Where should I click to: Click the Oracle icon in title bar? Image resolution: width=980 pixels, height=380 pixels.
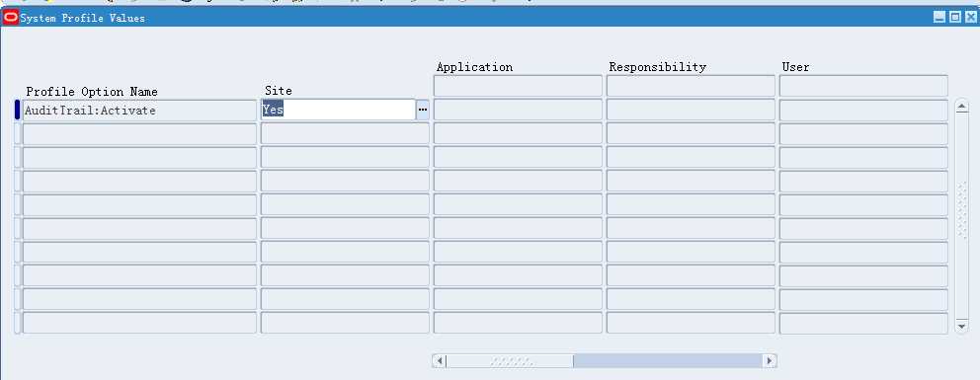point(11,18)
